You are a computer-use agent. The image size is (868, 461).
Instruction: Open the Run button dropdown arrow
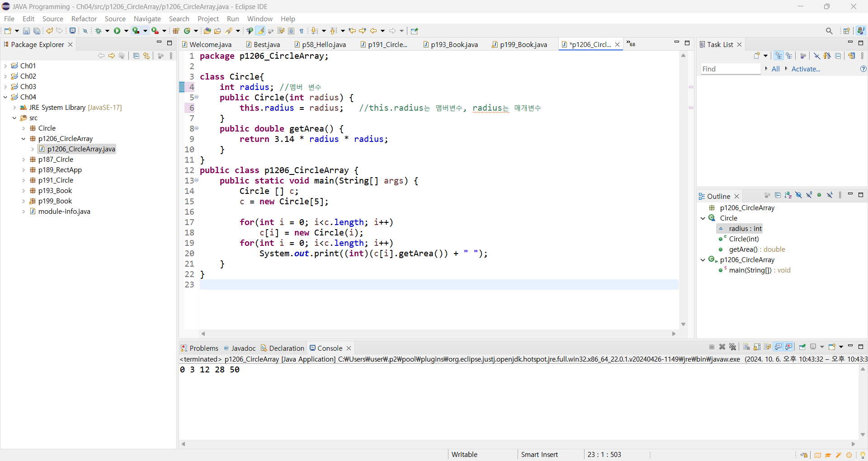point(126,31)
